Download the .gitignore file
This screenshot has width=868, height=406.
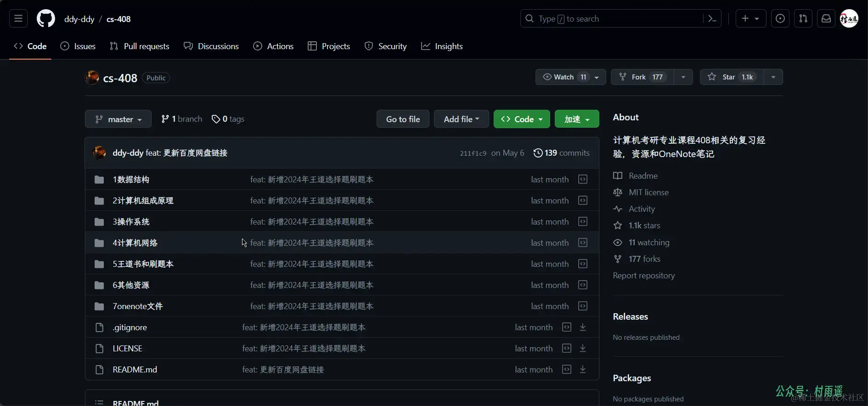583,327
